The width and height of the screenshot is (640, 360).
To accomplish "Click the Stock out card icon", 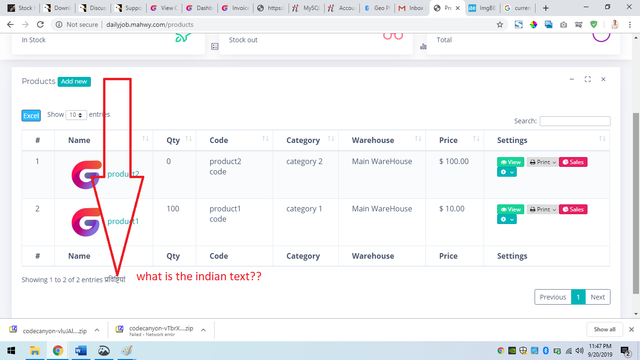I will (393, 37).
